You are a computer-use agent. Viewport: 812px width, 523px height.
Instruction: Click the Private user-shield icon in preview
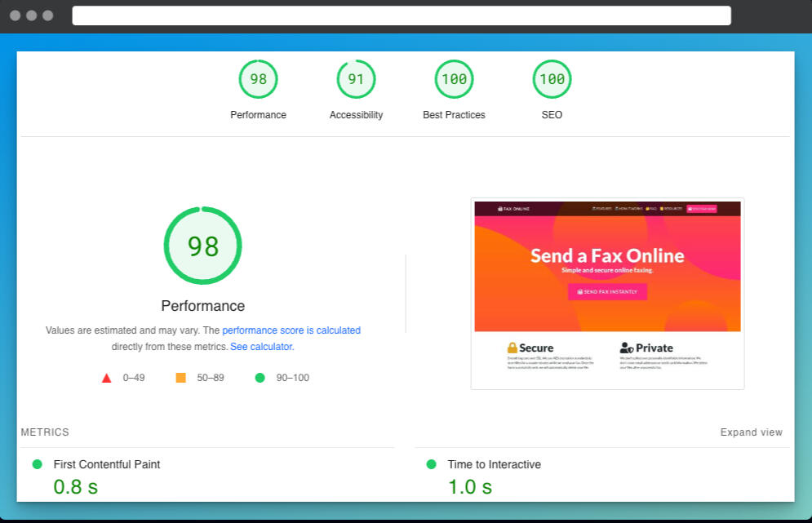coord(627,348)
